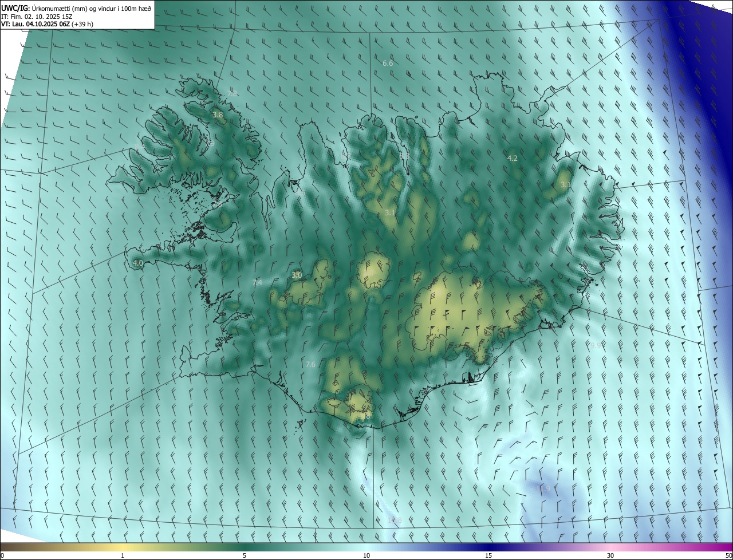This screenshot has width=733, height=560.
Task: Click the 30 tick label on the color scale
Action: click(x=610, y=555)
